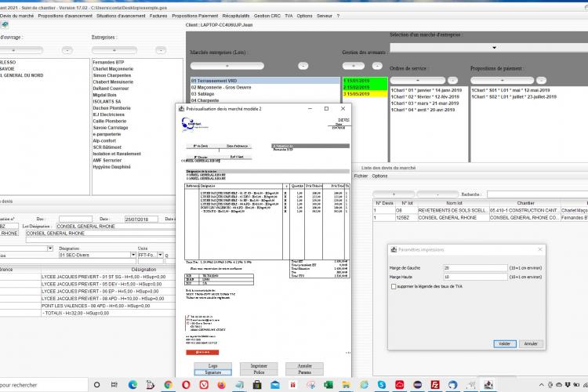Click the Params button in preview
The image size is (588, 392).
pos(304,372)
